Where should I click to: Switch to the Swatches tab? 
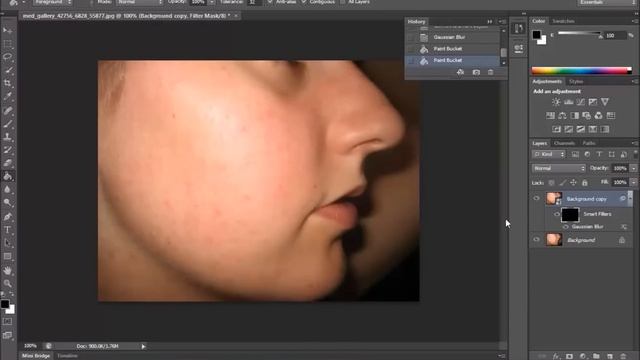tap(563, 21)
